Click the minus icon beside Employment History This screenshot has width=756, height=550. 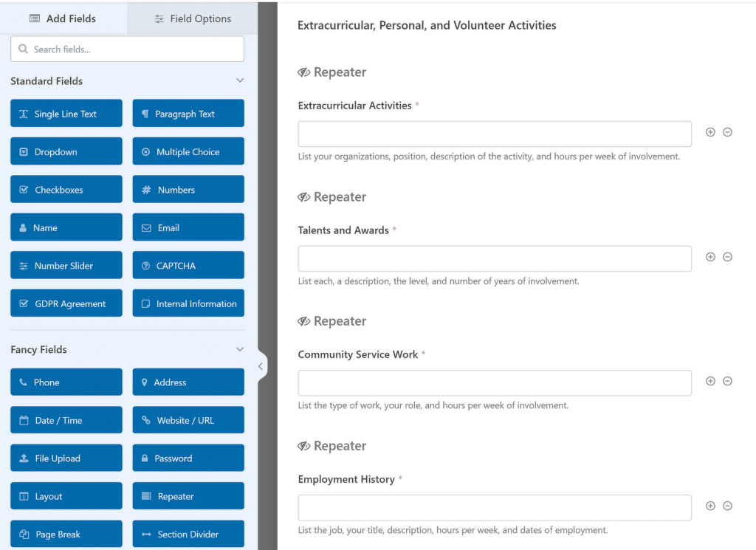point(728,505)
